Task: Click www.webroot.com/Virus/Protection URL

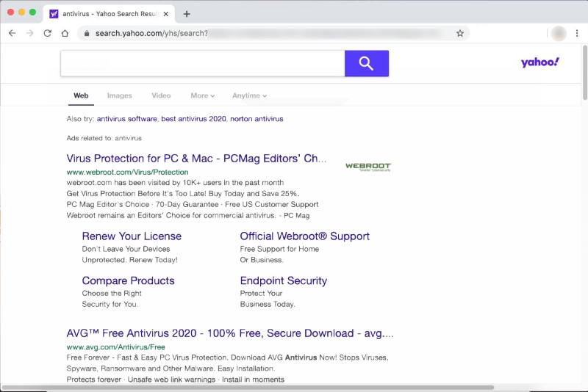Action: (x=127, y=173)
